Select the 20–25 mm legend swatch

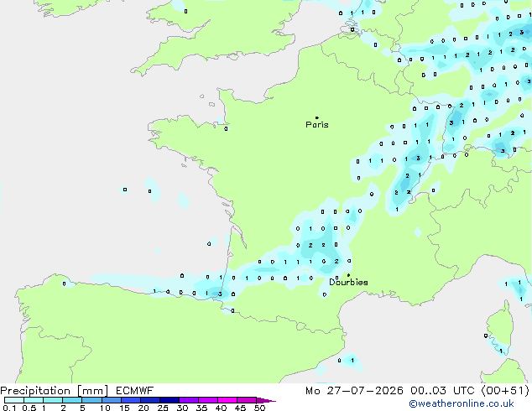149,400
